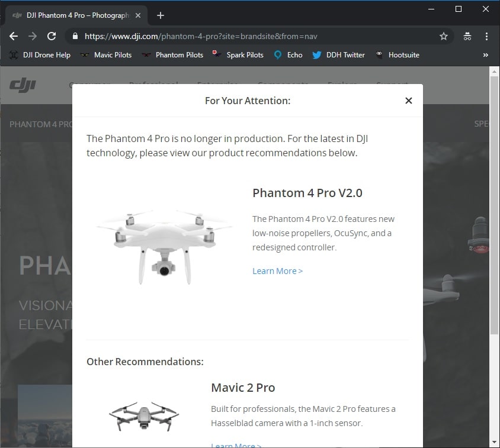The image size is (500, 448).
Task: Click the no longer in production notice text
Action: [227, 146]
